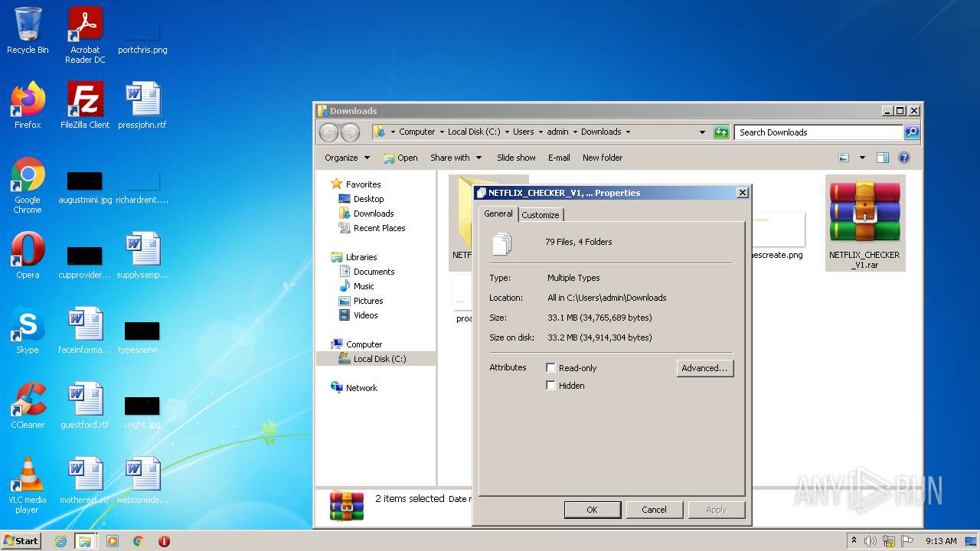The image size is (980, 551).
Task: Click the Search Downloads input field
Action: tap(818, 132)
